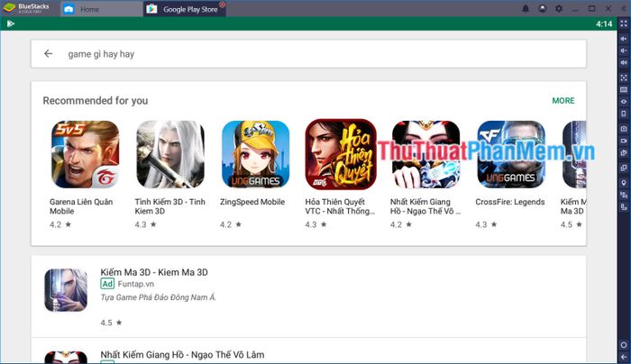Click the Android back arrow at the sidebar bottom
Image resolution: width=631 pixels, height=364 pixels.
pos(624,357)
